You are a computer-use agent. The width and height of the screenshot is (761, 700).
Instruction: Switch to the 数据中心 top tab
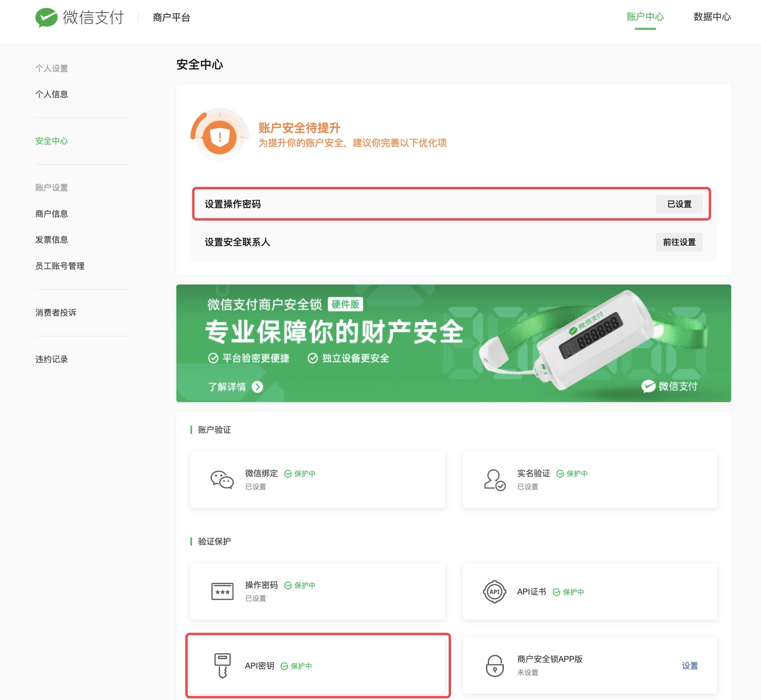click(x=712, y=17)
